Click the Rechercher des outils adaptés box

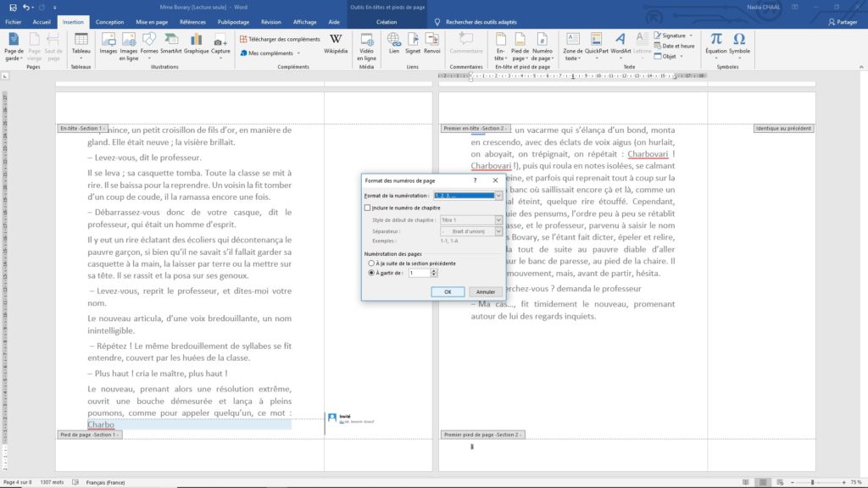(x=481, y=22)
